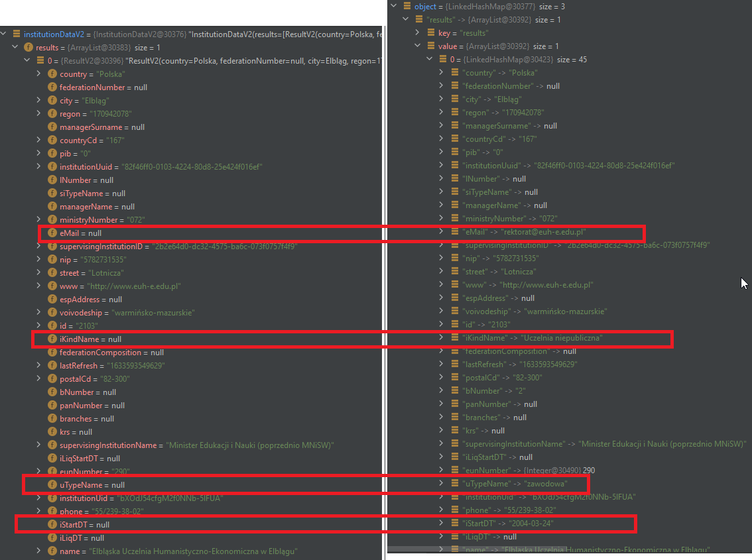The width and height of the screenshot is (752, 560).
Task: Click the field icon next to iKindName = null
Action: pyautogui.click(x=52, y=339)
